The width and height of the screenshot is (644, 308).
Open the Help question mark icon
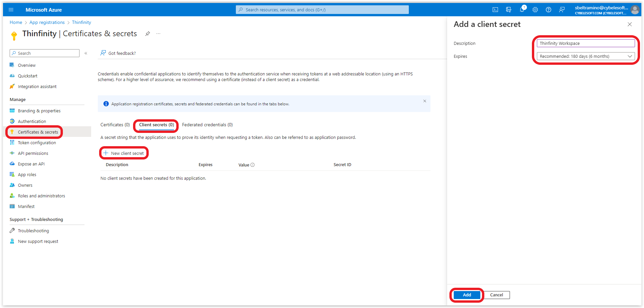(x=549, y=10)
